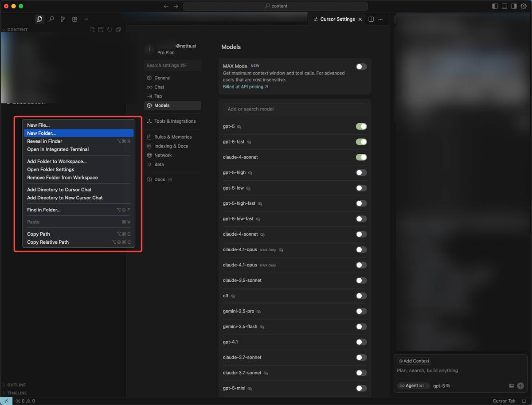The image size is (532, 405).
Task: Open the editor More Actions ellipsis
Action: pyautogui.click(x=380, y=19)
